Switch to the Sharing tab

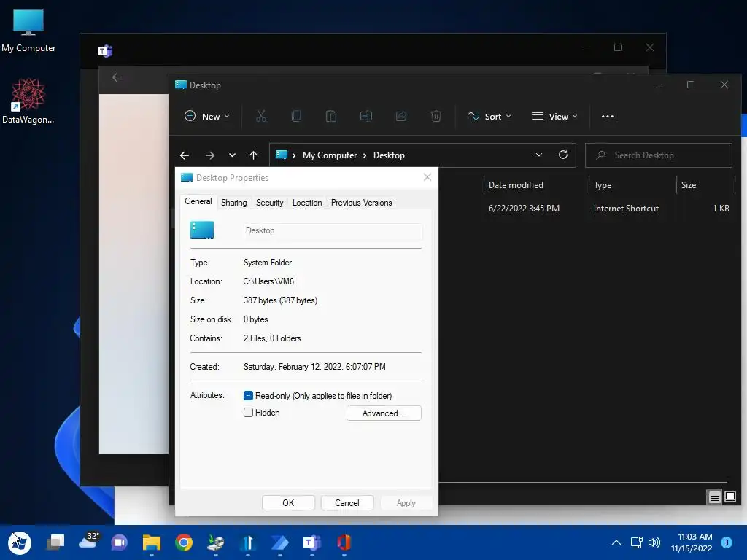click(x=234, y=203)
